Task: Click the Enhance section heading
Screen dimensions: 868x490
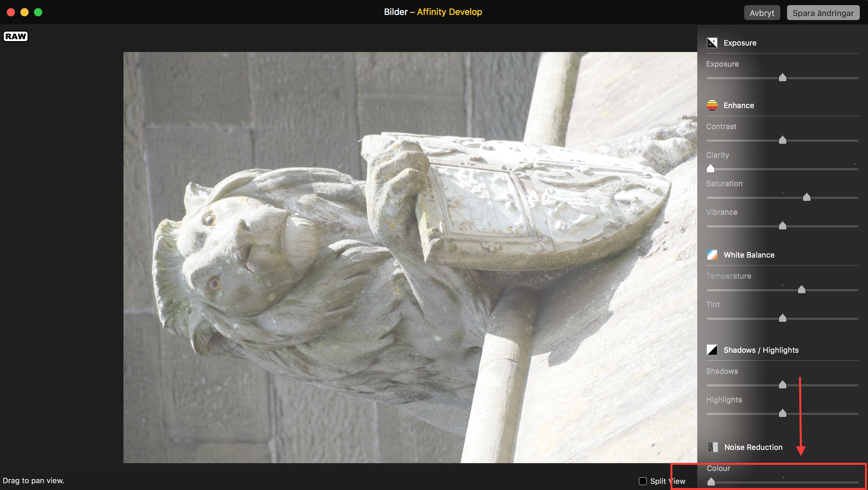Action: (x=739, y=105)
